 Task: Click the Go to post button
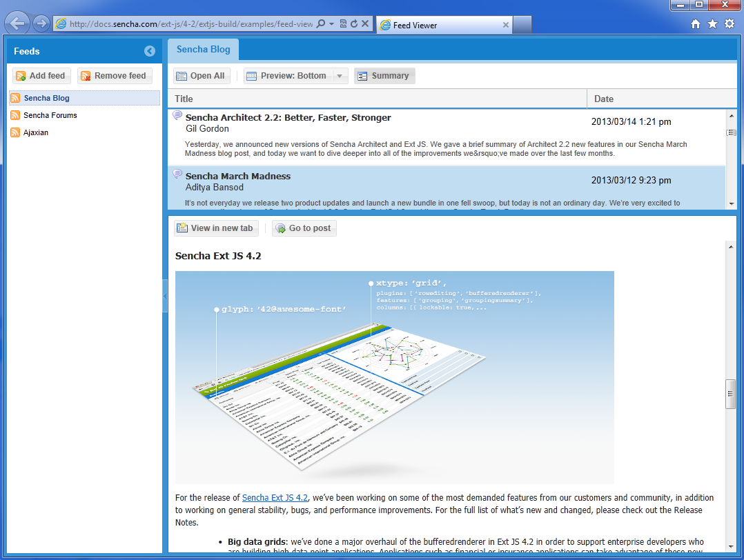(304, 228)
